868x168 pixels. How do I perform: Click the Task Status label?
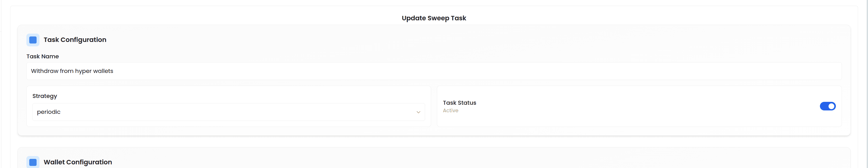pos(459,103)
